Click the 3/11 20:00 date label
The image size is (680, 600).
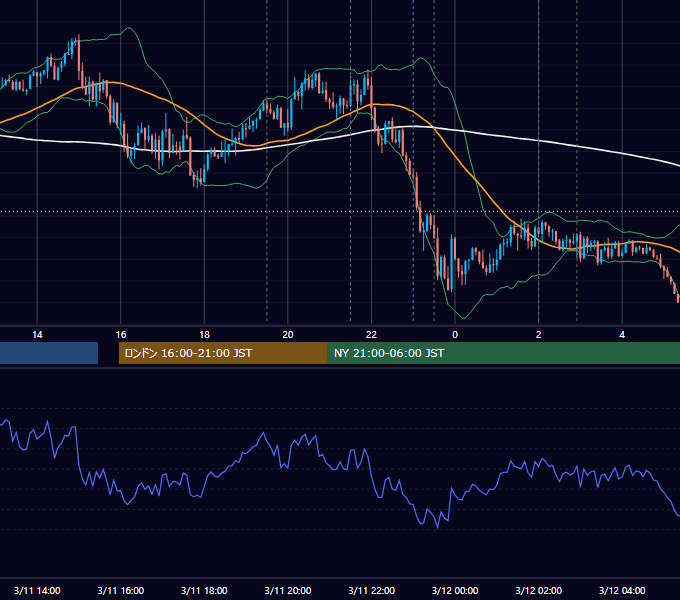288,590
